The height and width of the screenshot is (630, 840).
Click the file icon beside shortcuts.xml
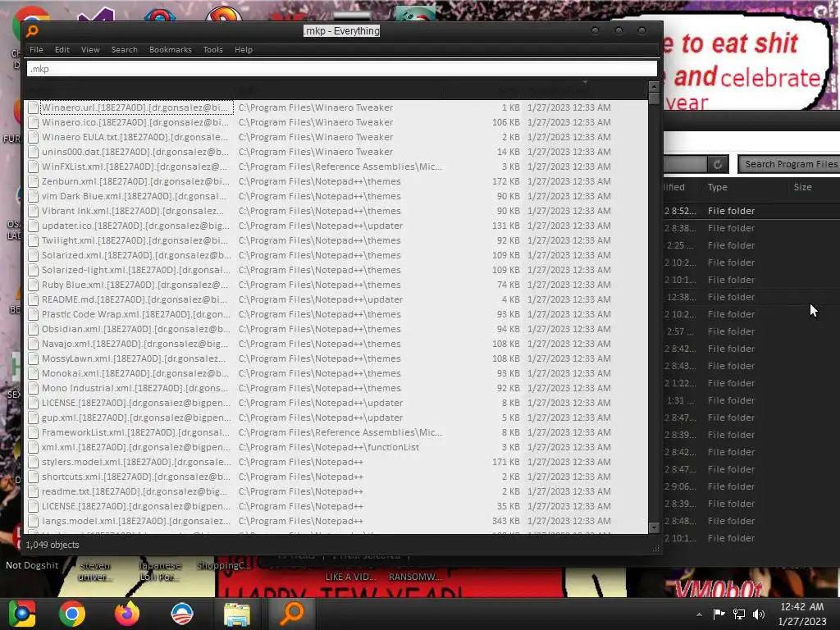pyautogui.click(x=33, y=477)
